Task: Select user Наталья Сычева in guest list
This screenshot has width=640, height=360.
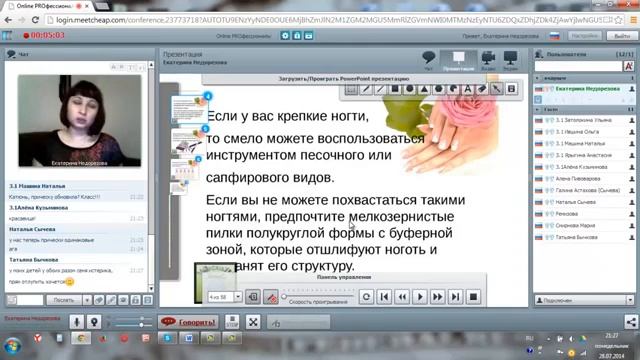Action: (584, 202)
